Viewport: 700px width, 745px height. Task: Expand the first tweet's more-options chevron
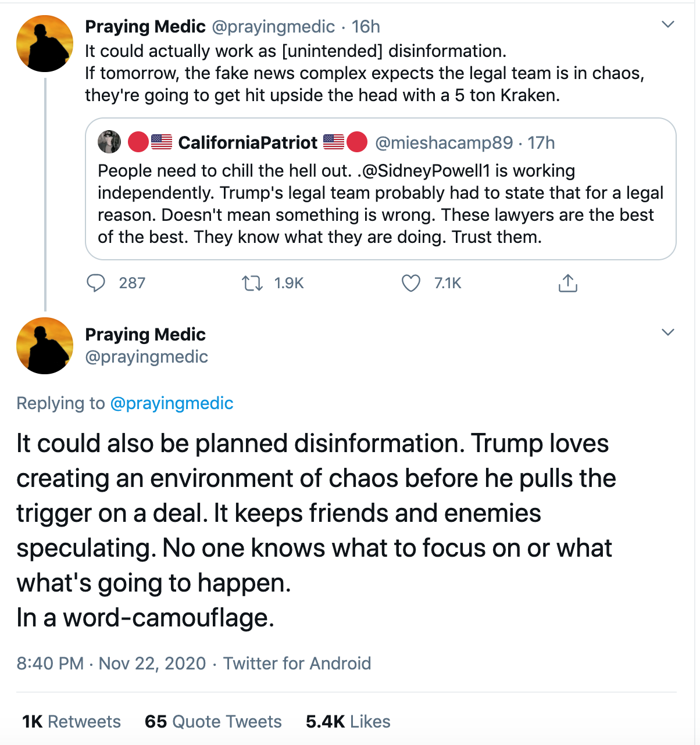tap(668, 24)
